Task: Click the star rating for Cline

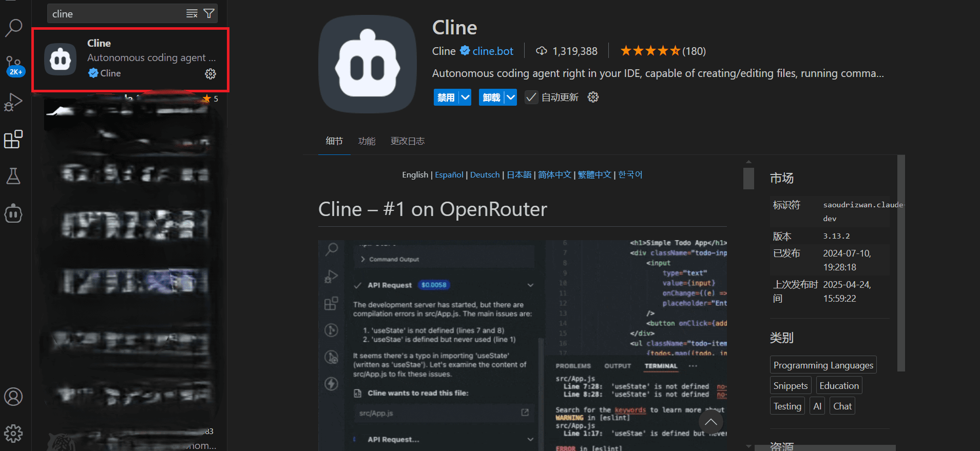Action: [x=650, y=51]
